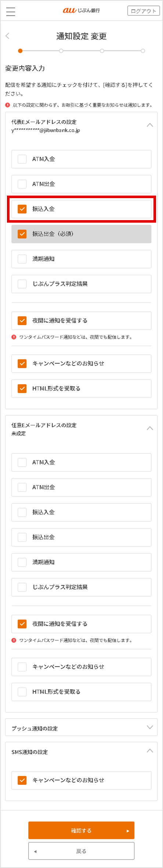
Task: Expand the プッシュ通知の設定 section
Action: (150, 727)
